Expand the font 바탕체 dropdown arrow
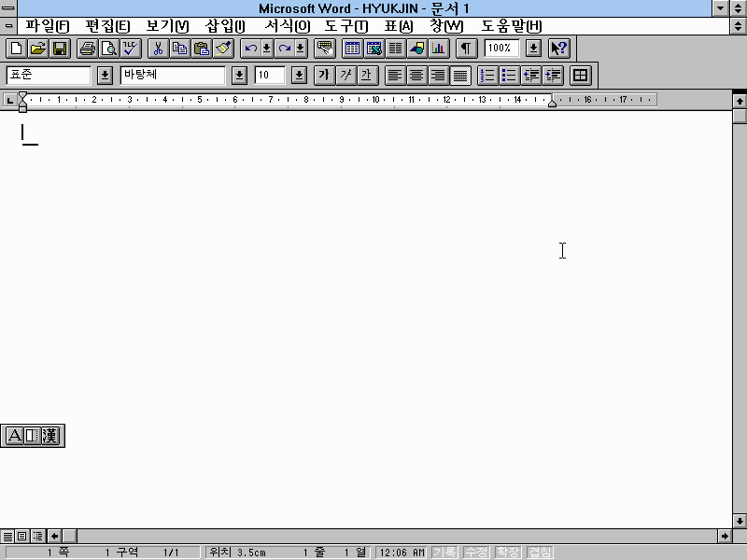This screenshot has width=747, height=560. point(239,76)
